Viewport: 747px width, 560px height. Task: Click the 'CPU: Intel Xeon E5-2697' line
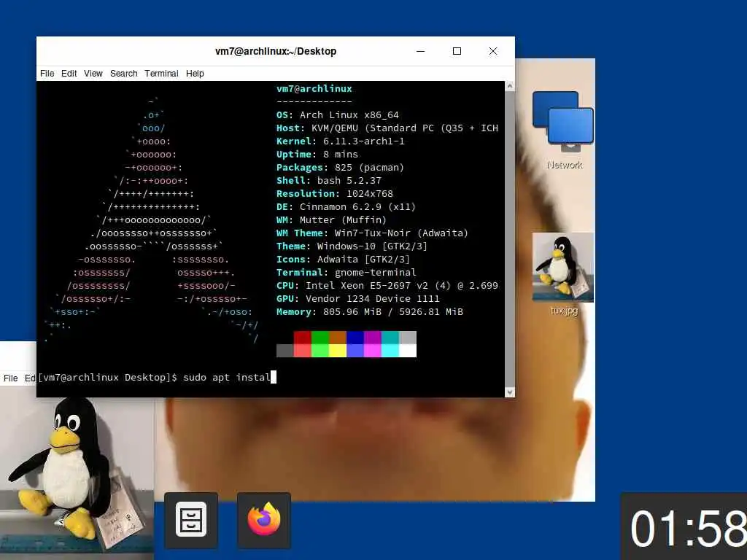click(387, 286)
